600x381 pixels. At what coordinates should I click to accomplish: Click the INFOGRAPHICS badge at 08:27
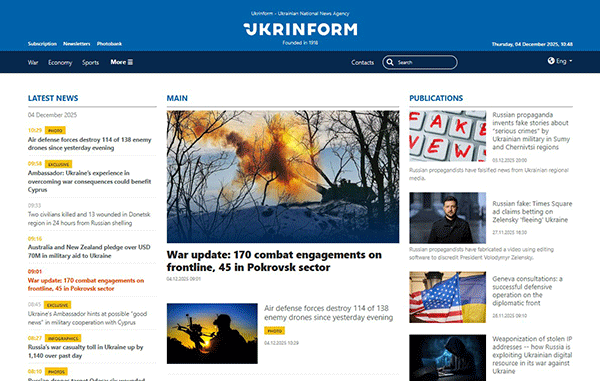click(63, 339)
